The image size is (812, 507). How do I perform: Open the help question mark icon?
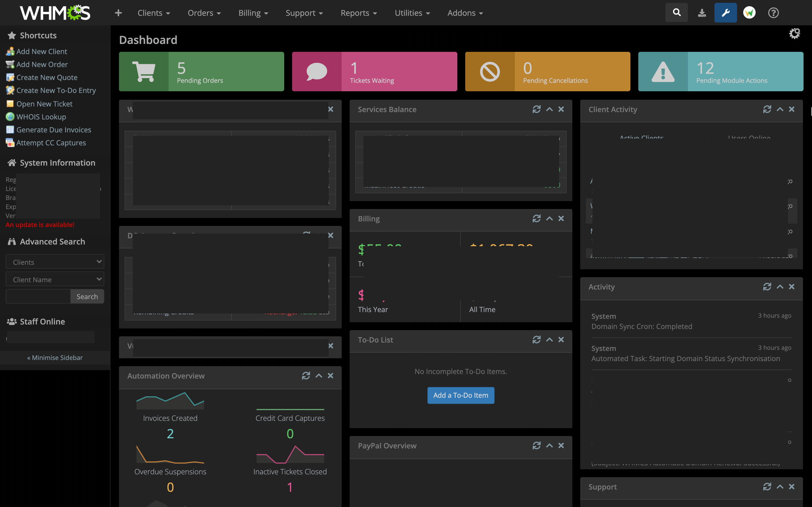click(773, 13)
